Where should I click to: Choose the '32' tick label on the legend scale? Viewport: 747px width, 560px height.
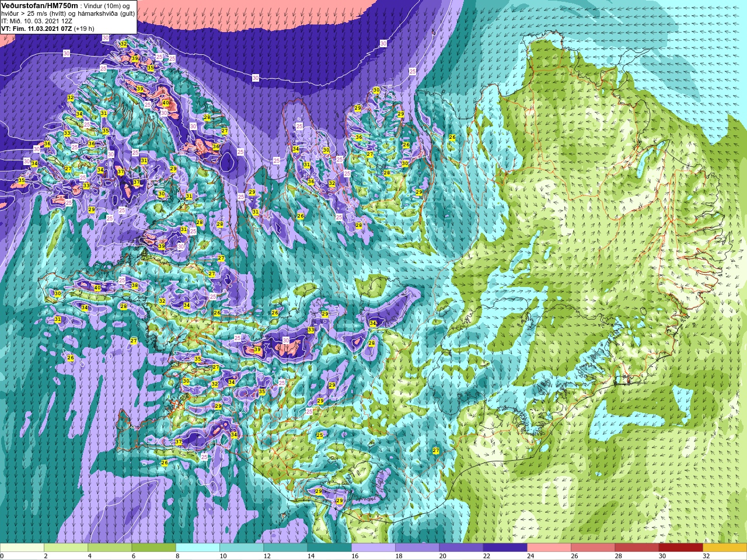707,556
